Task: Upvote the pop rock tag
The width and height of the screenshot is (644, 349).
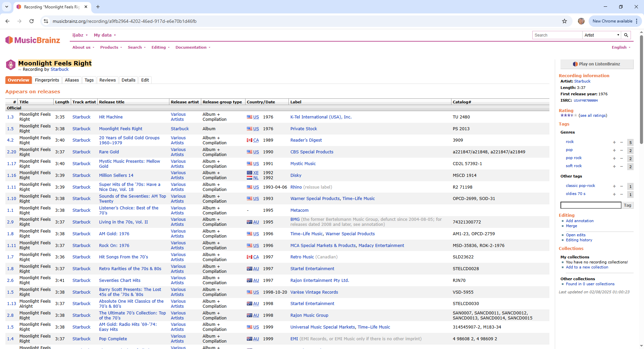Action: [x=614, y=158]
